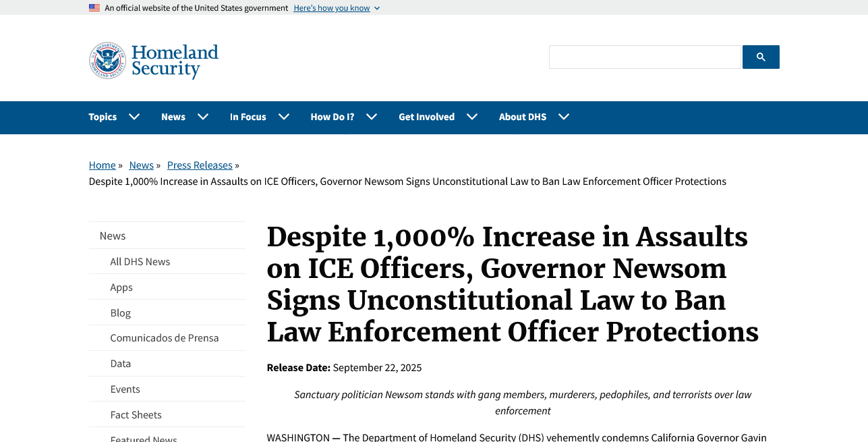Image resolution: width=868 pixels, height=442 pixels.
Task: Expand the About DHS menu chevron
Action: tap(564, 117)
